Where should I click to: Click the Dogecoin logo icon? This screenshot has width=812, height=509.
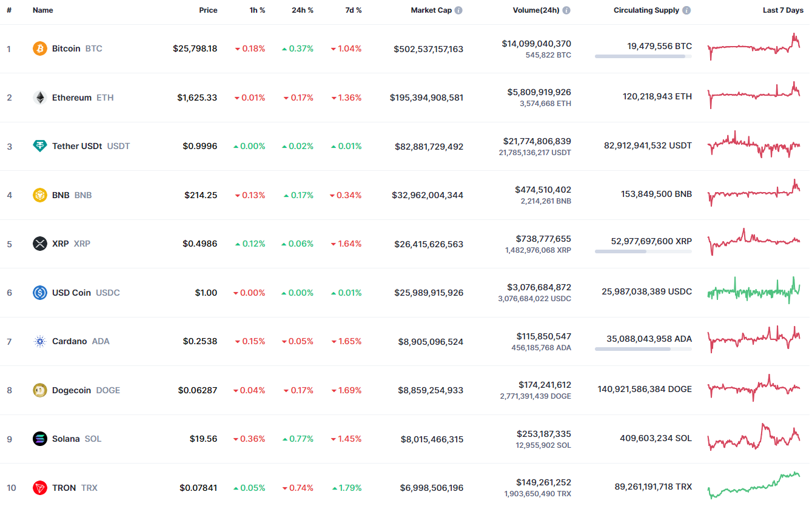point(40,390)
